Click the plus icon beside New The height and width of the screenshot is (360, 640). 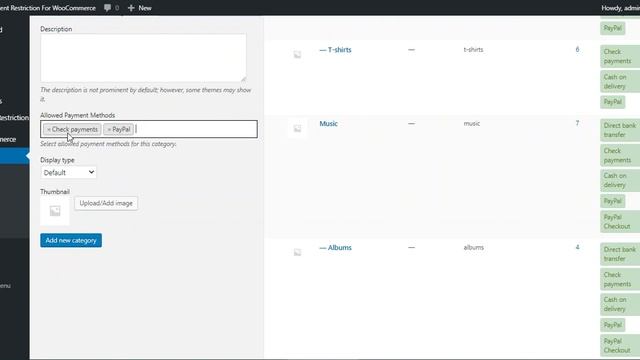pos(131,8)
